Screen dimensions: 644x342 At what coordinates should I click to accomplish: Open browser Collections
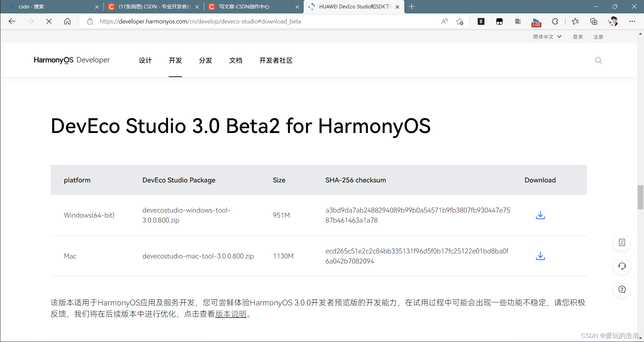[x=594, y=21]
